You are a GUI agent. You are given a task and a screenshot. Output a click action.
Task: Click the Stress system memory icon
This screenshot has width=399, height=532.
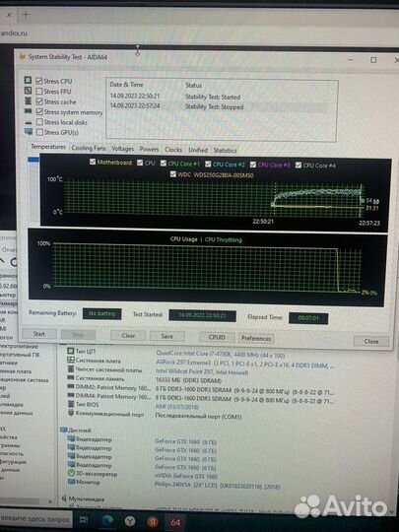click(28, 111)
